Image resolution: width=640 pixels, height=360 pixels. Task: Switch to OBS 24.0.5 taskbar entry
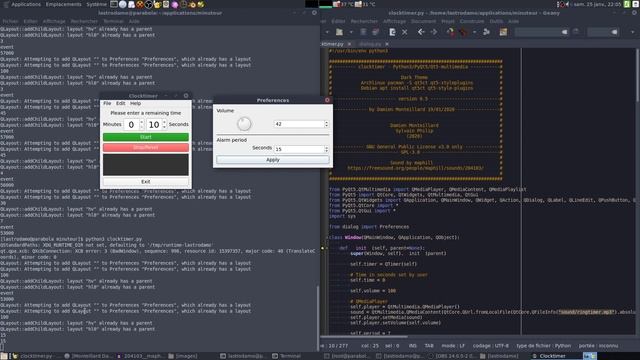452,356
